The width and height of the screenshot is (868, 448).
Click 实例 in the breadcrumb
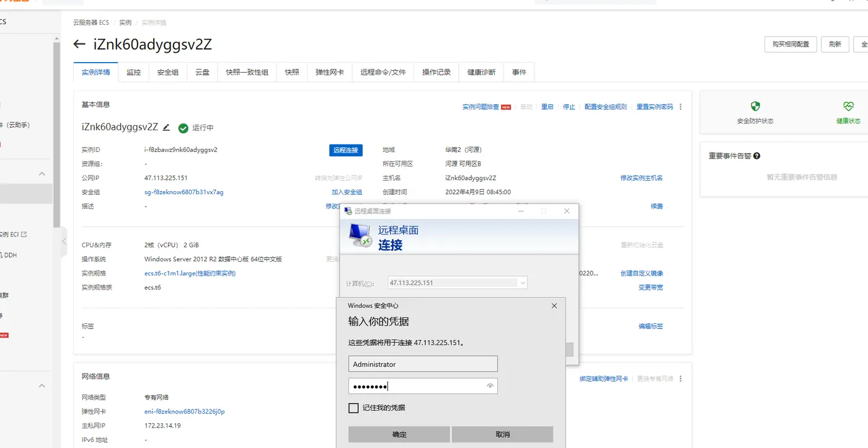point(125,22)
